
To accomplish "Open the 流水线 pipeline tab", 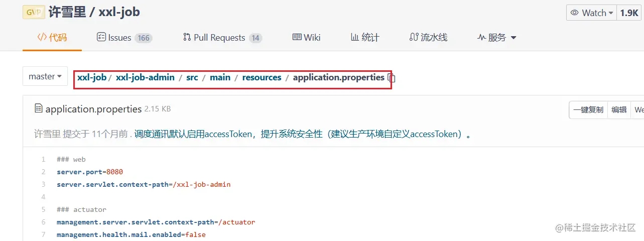I will tap(428, 38).
